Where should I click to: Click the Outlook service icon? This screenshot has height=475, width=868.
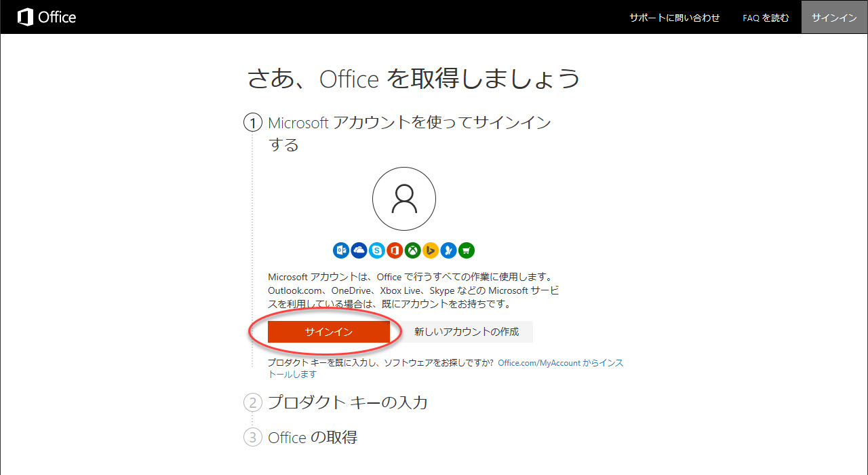(x=341, y=250)
